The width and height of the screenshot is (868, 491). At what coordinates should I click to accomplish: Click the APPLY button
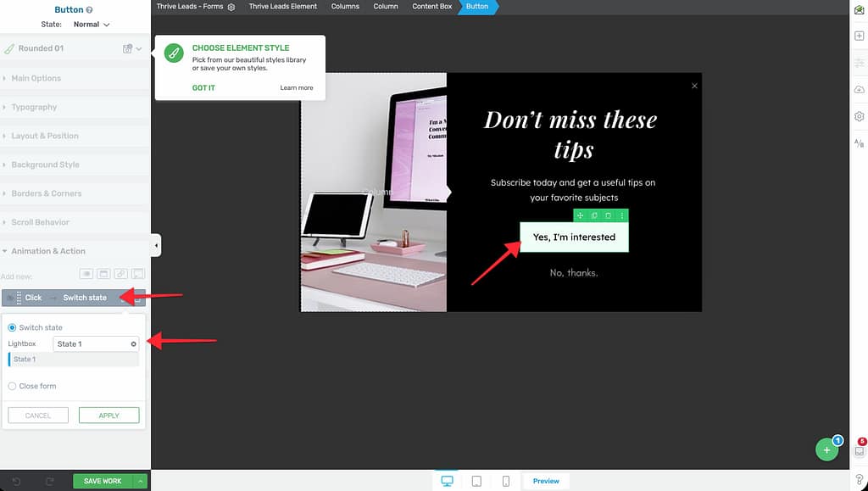click(108, 416)
